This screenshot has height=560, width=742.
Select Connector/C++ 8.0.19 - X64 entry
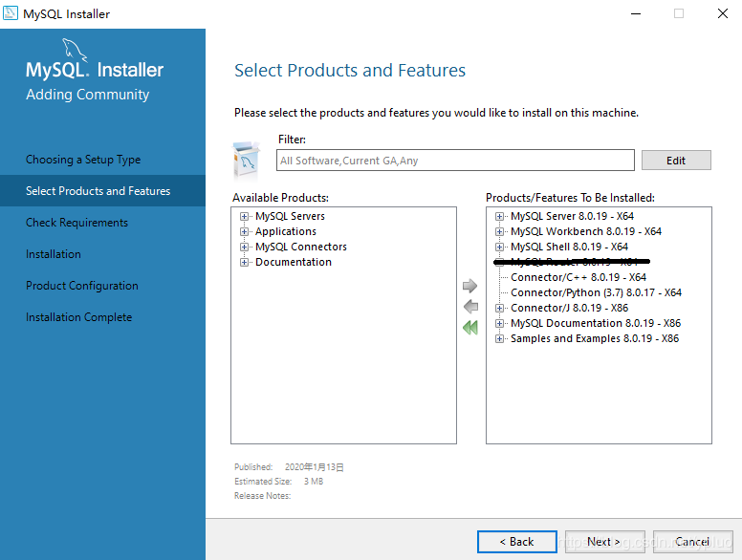[x=578, y=277]
